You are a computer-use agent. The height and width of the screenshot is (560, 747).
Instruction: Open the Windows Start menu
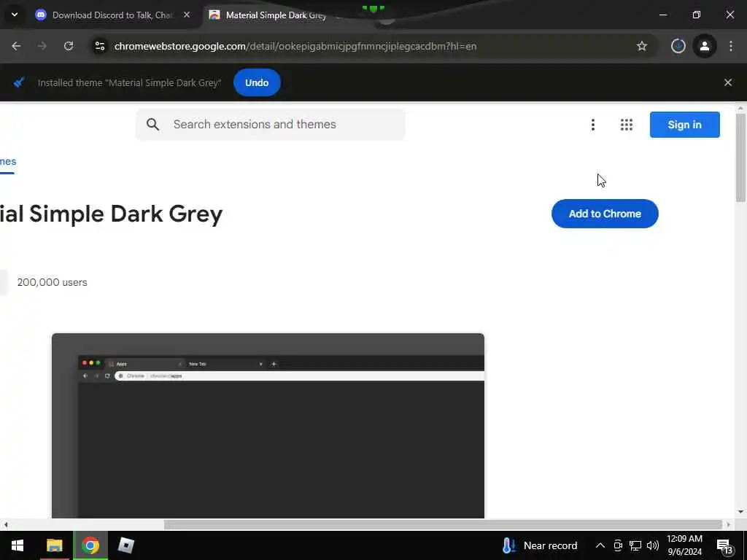[18, 545]
